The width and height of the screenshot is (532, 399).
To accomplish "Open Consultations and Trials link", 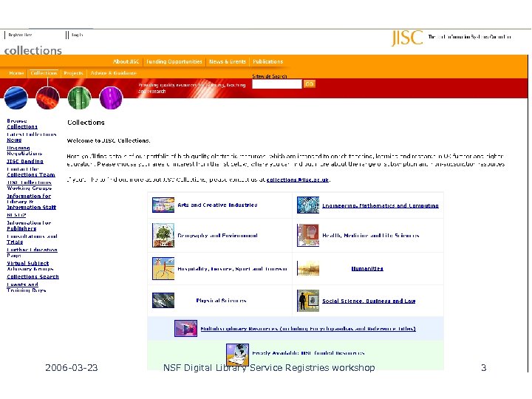I will (33, 239).
